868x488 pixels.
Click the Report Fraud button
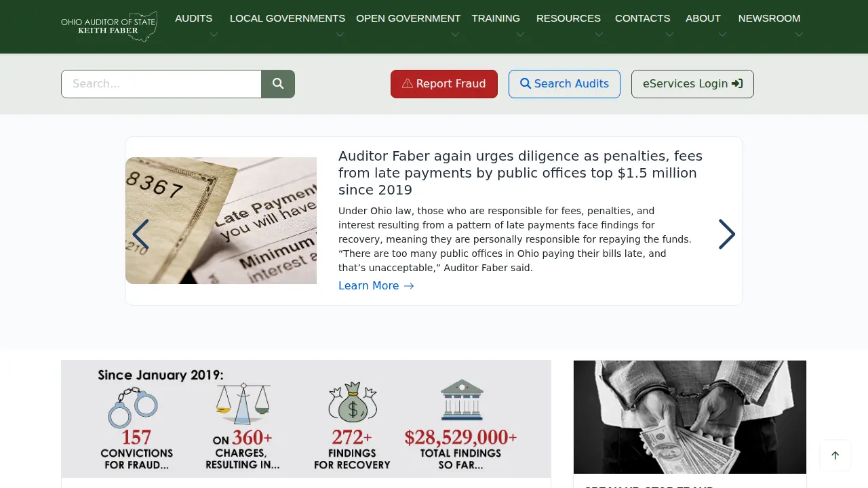[444, 84]
